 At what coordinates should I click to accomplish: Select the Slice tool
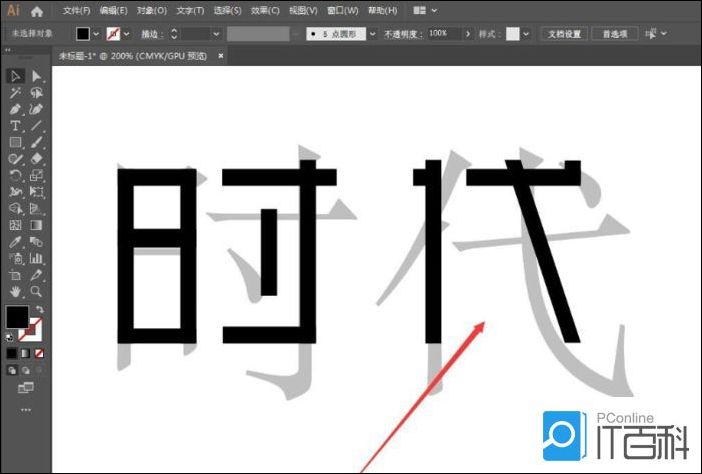[36, 275]
